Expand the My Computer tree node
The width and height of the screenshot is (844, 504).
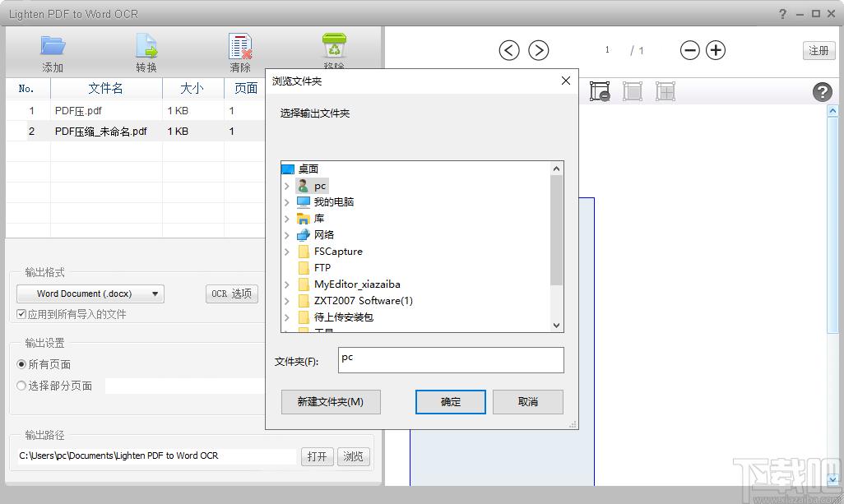[x=287, y=202]
